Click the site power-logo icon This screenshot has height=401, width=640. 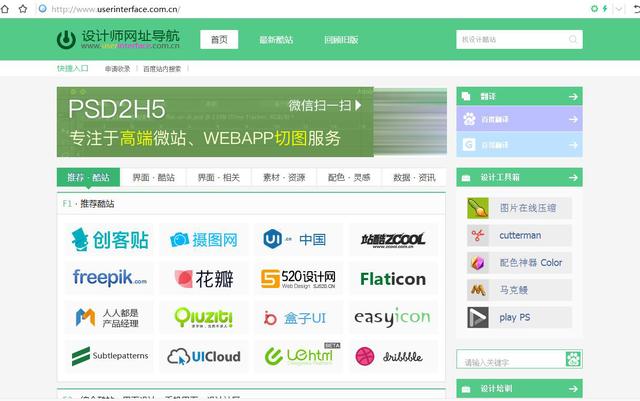click(66, 40)
